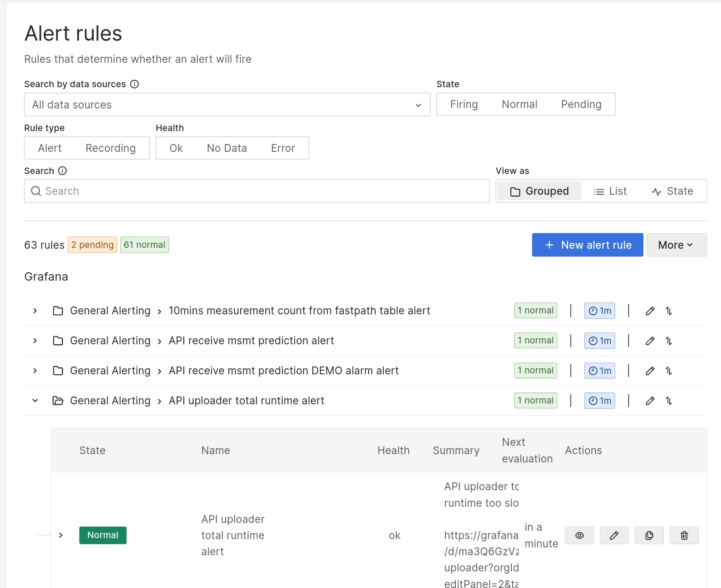Click the State column header in the rules table
721x588 pixels.
[92, 450]
